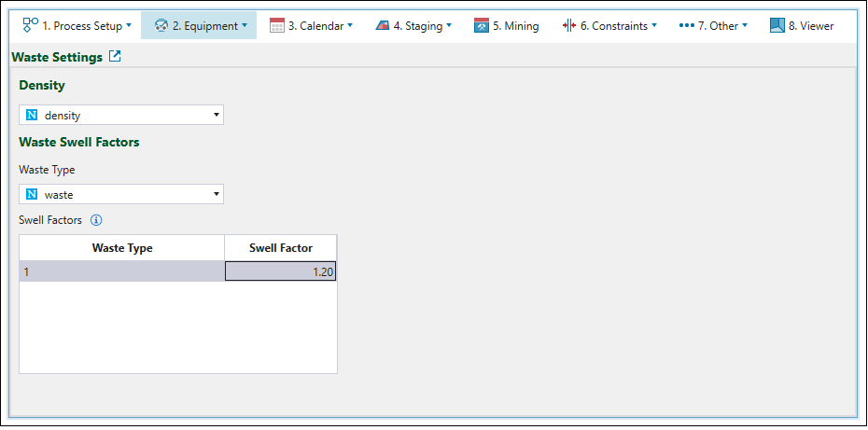Click the Process Setup tab icon
868x430 pixels.
click(x=30, y=25)
